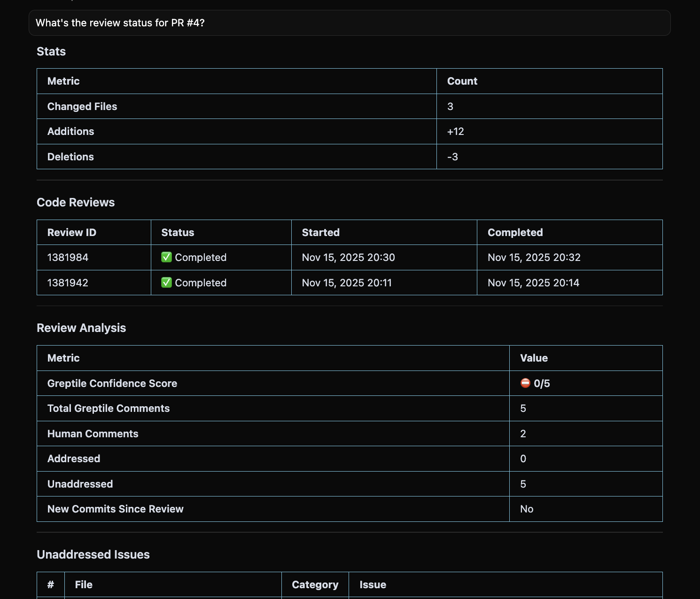This screenshot has width=700, height=599.
Task: Click the green checkmark in row 1381984
Action: pos(166,257)
